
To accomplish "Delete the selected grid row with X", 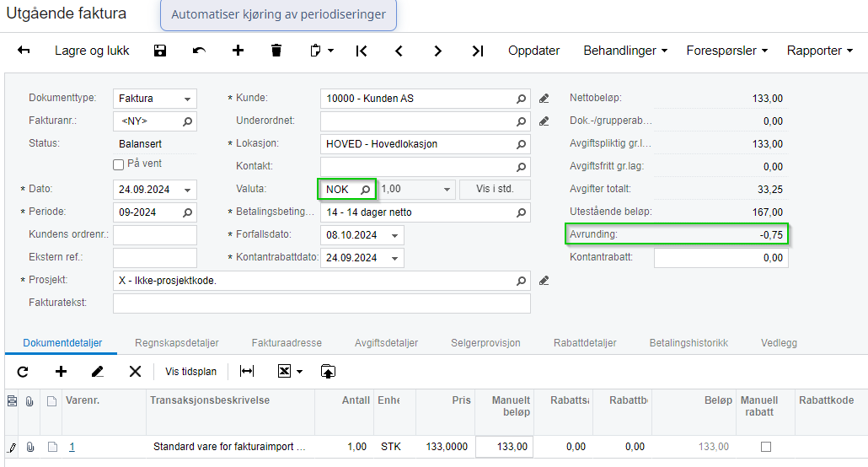I will tap(135, 371).
